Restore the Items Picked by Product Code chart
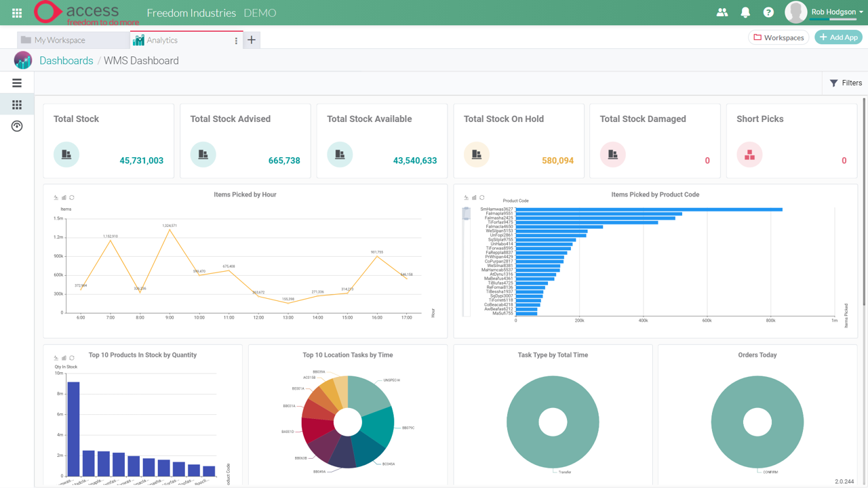The width and height of the screenshot is (868, 488). tap(482, 198)
